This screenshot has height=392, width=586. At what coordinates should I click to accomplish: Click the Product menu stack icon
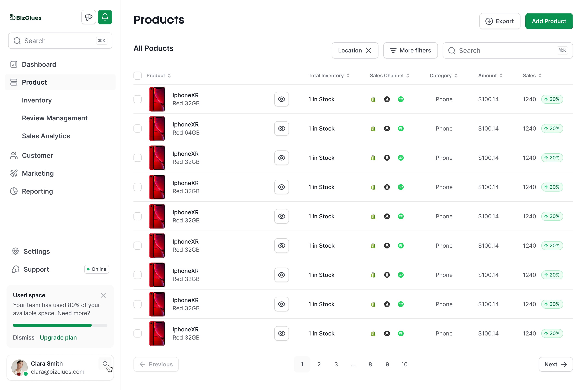coord(14,83)
